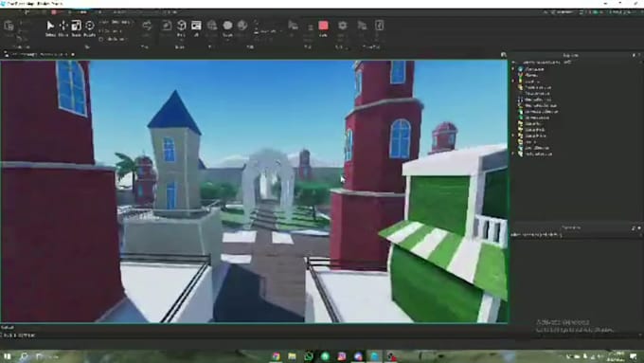Screen dimensions: 644x363
Task: Open the Windows Start menu
Action: (7, 356)
